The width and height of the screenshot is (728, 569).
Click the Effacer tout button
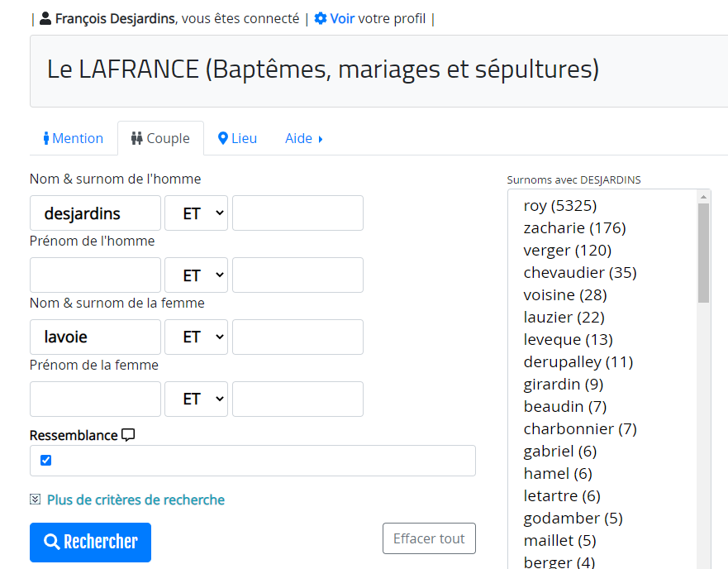[429, 538]
